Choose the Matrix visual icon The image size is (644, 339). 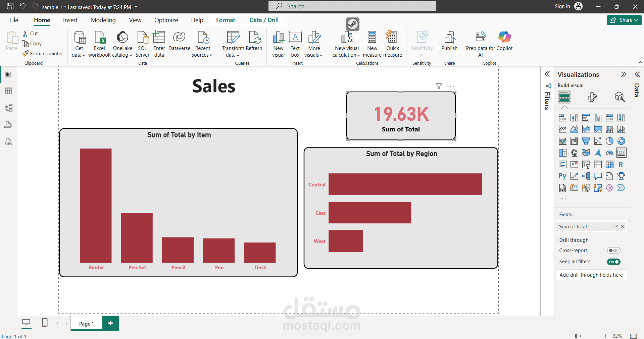point(609,165)
